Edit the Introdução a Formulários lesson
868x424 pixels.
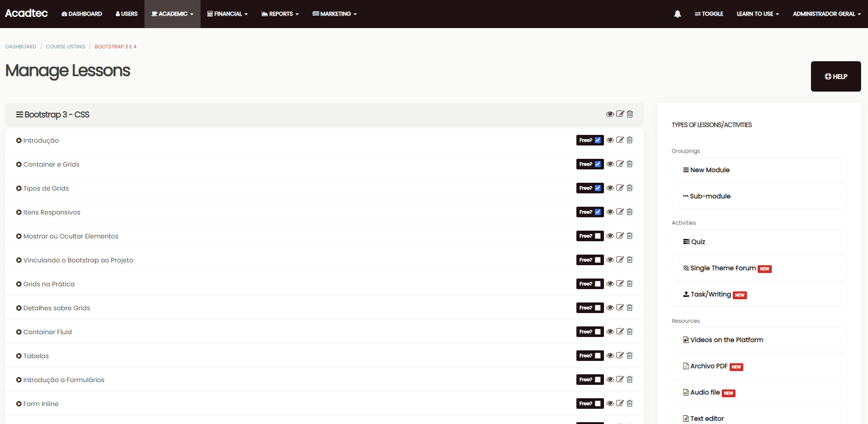click(620, 379)
